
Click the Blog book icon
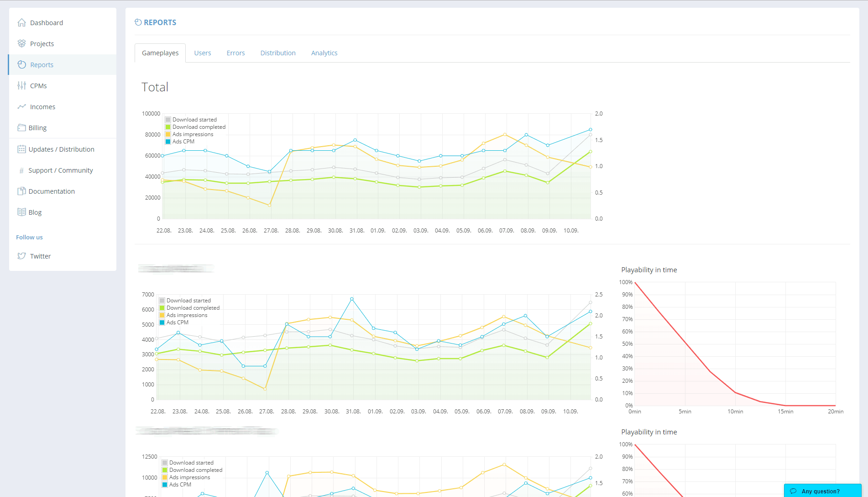point(21,212)
